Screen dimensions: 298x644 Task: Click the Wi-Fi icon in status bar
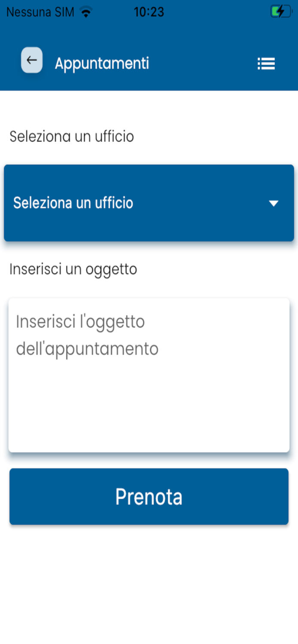click(x=86, y=12)
